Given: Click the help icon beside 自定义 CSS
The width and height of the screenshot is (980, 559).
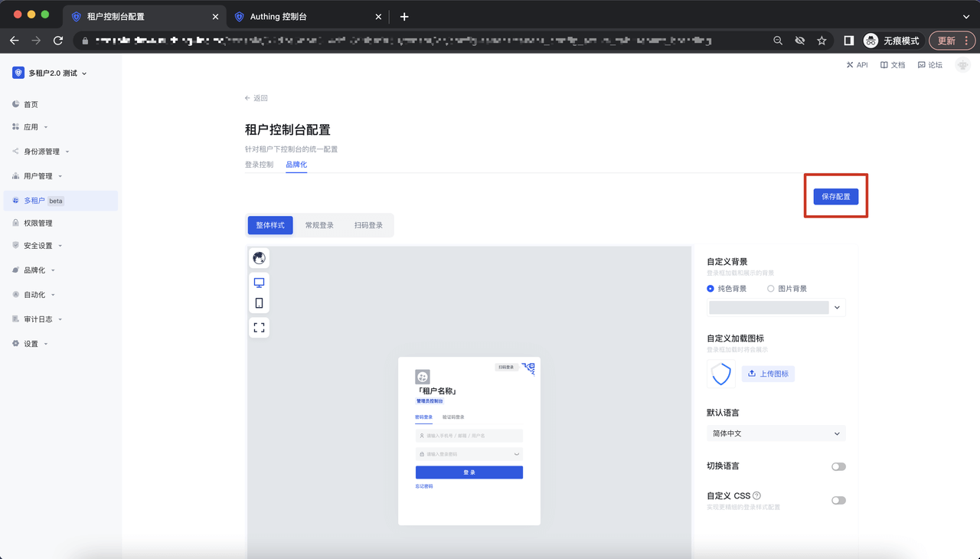Looking at the screenshot, I should (756, 495).
